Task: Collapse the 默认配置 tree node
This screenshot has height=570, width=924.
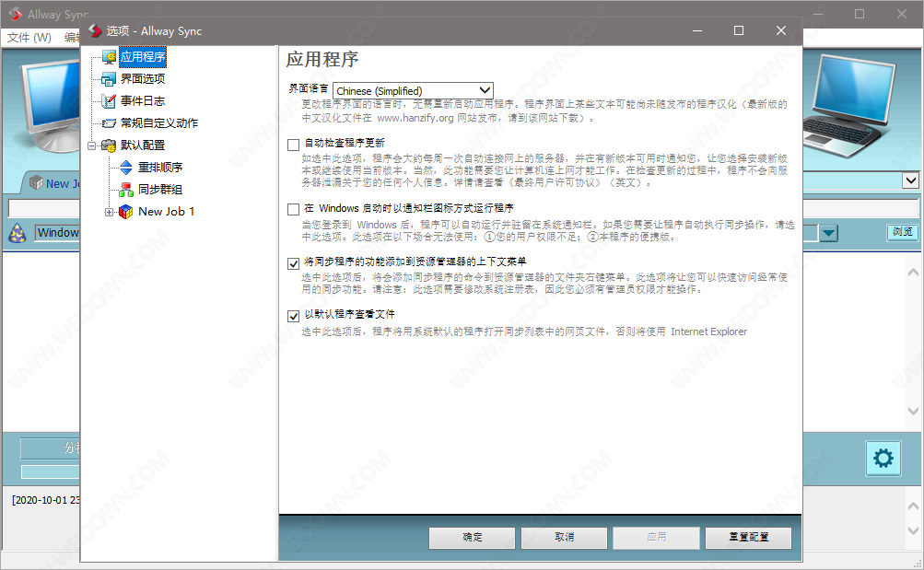Action: click(92, 145)
